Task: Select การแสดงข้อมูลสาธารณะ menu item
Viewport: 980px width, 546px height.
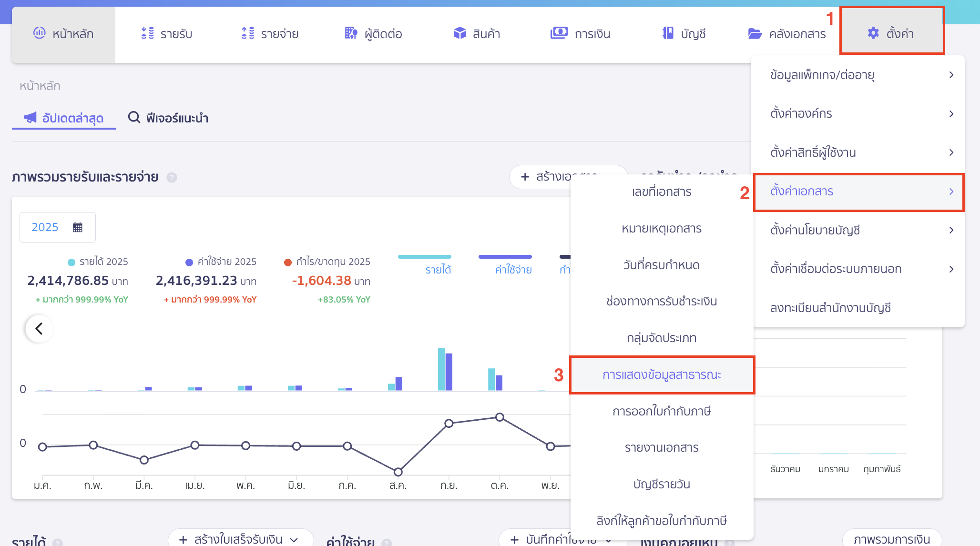Action: (x=662, y=375)
